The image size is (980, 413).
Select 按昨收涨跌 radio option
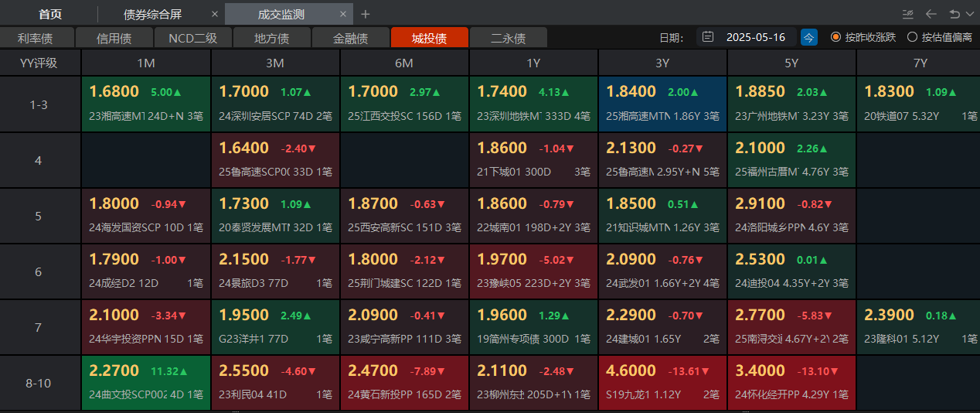862,37
